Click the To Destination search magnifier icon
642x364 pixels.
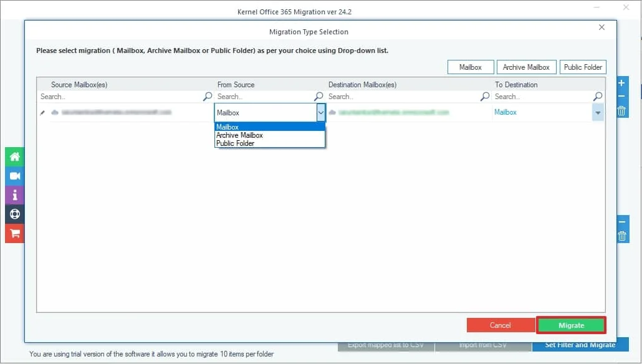[598, 97]
